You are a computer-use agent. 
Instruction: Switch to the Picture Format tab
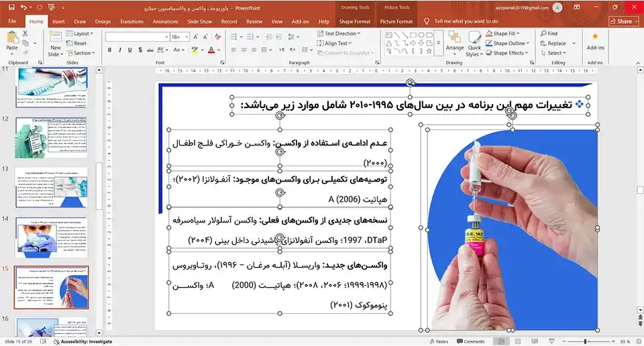coord(396,21)
